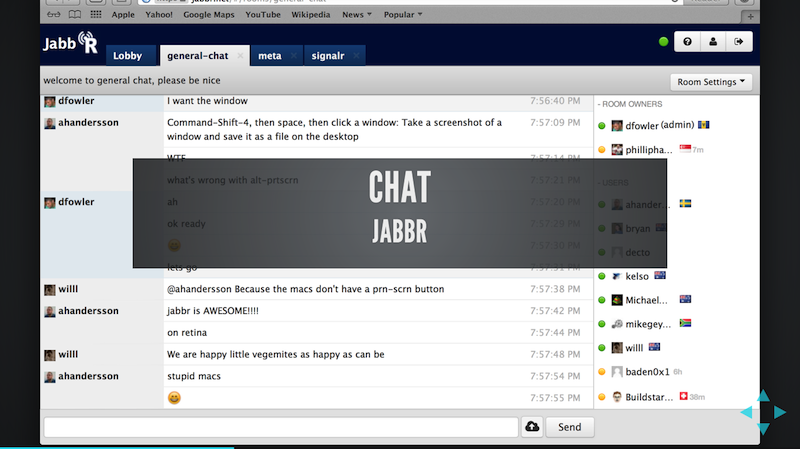Image resolution: width=800 pixels, height=449 pixels.
Task: Open the YouTube bookmark
Action: click(x=263, y=15)
